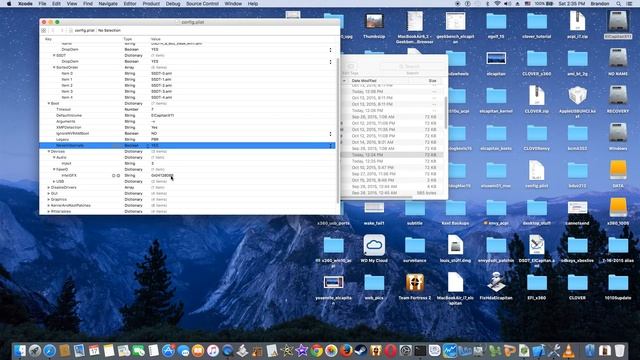Select the Timeout row in the plist
Image resolution: width=640 pixels, height=360 pixels.
pos(187,109)
